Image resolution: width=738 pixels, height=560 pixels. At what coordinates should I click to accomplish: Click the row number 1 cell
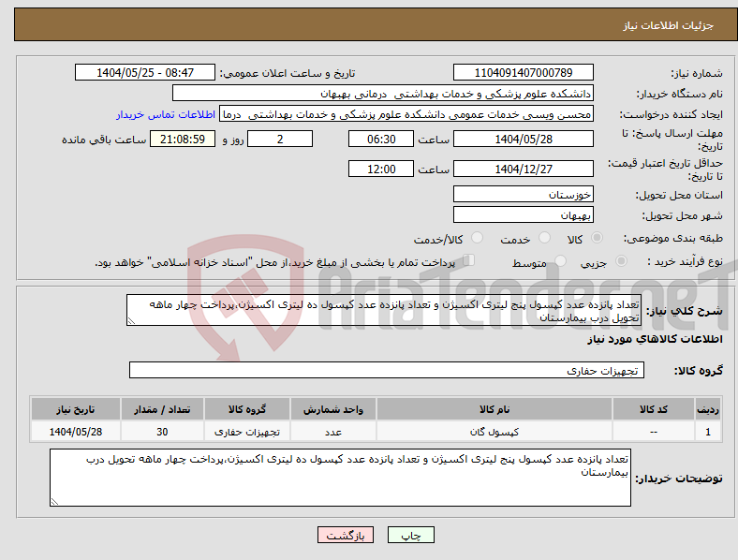[x=707, y=432]
